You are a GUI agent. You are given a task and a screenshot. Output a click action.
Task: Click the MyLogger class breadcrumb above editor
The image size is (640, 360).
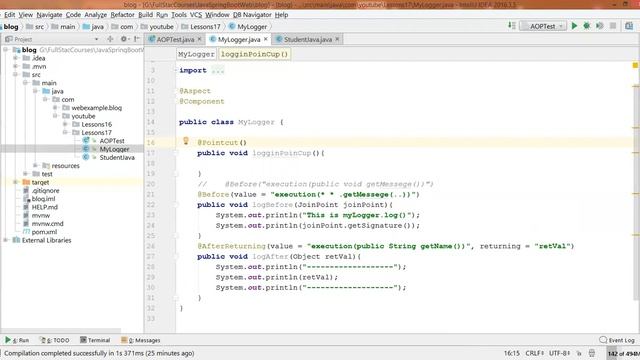[196, 54]
